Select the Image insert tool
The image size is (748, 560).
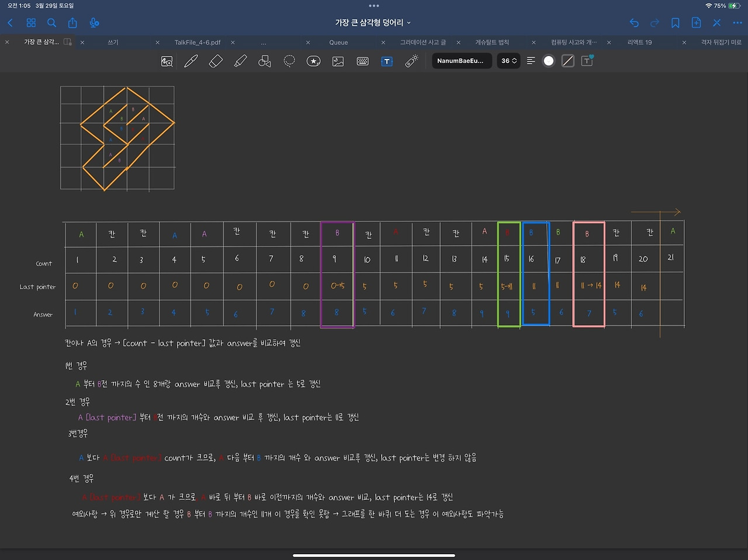point(338,61)
